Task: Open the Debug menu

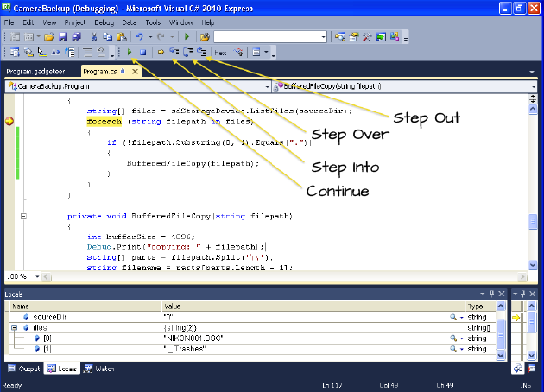Action: point(104,22)
